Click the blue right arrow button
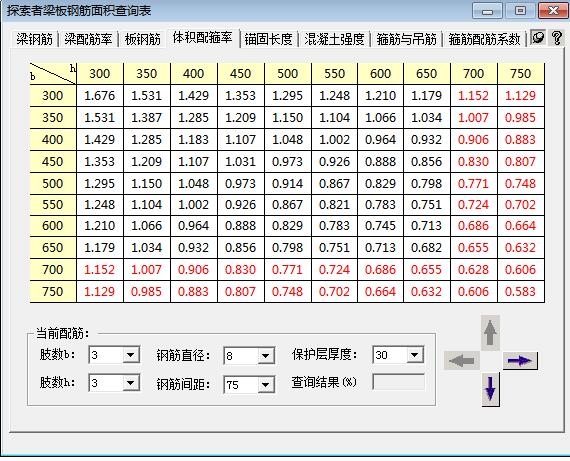 click(520, 361)
